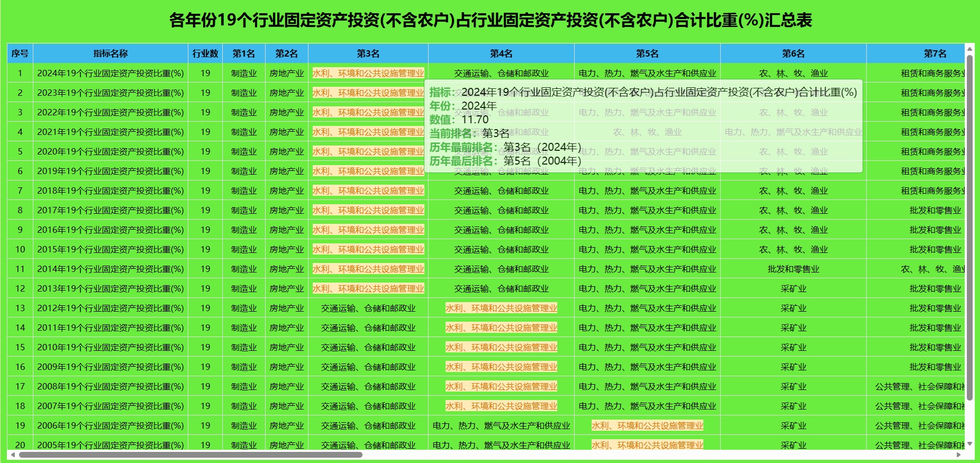Click 行业数 value 19 in row 10
The height and width of the screenshot is (463, 980).
click(205, 250)
